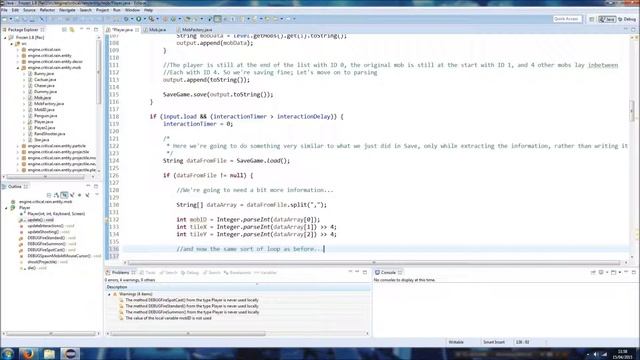Click the Run External Tools toolbar icon

[x=151, y=19]
